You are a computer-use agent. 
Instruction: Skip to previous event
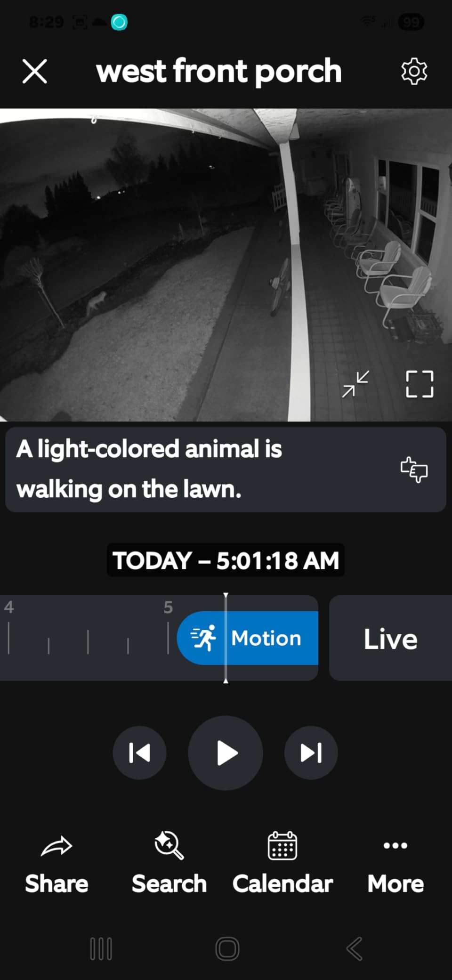pyautogui.click(x=139, y=753)
